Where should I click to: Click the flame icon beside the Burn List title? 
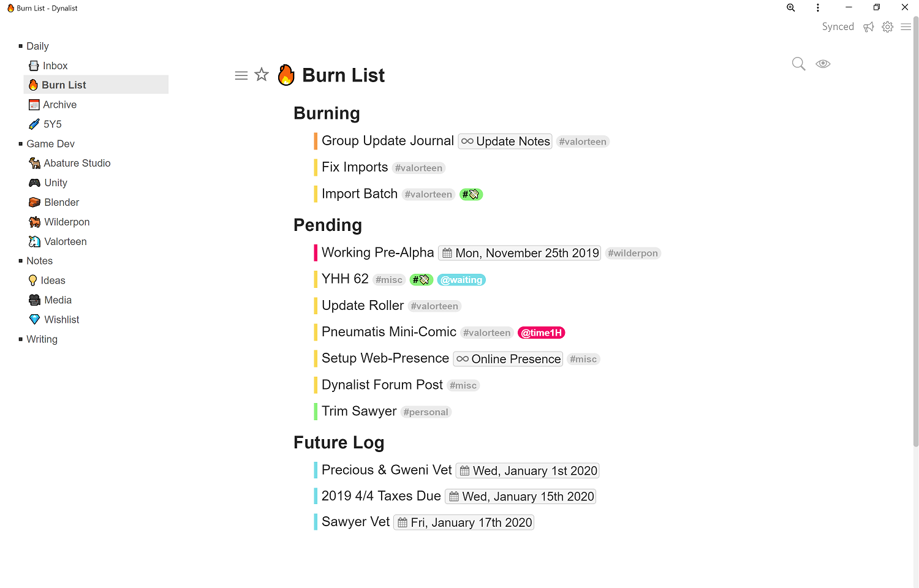[x=286, y=75]
